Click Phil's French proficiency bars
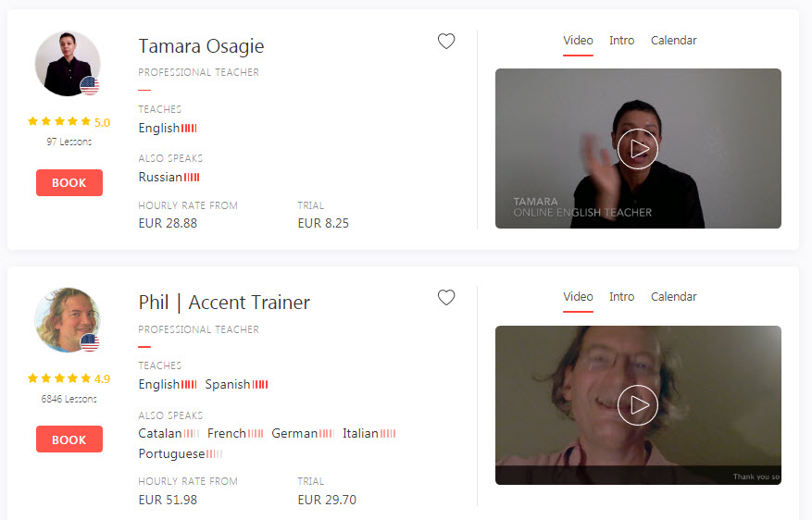 point(256,434)
